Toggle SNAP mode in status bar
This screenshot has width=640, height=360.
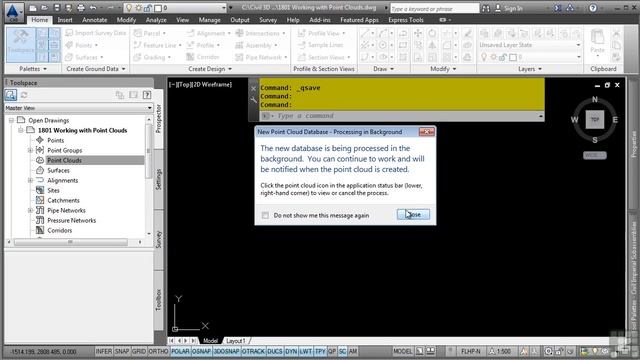[122, 351]
